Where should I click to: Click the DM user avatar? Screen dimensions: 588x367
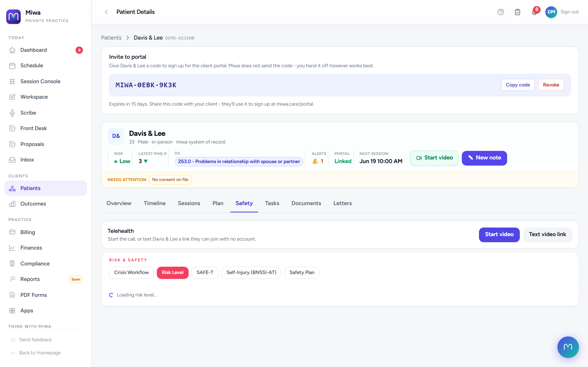click(x=551, y=12)
